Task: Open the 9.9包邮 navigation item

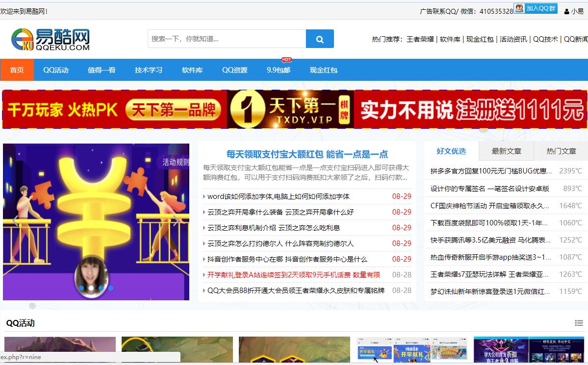Action: (x=279, y=70)
